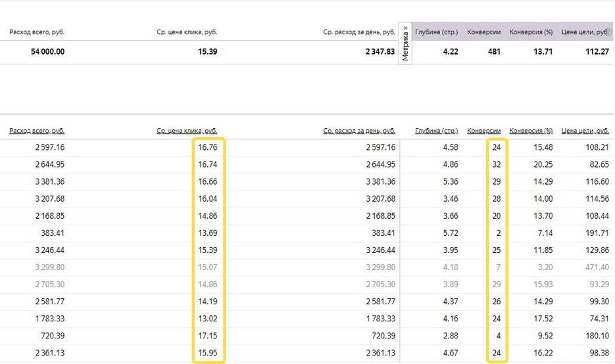Select the summary conversion rate 13.71

point(543,51)
